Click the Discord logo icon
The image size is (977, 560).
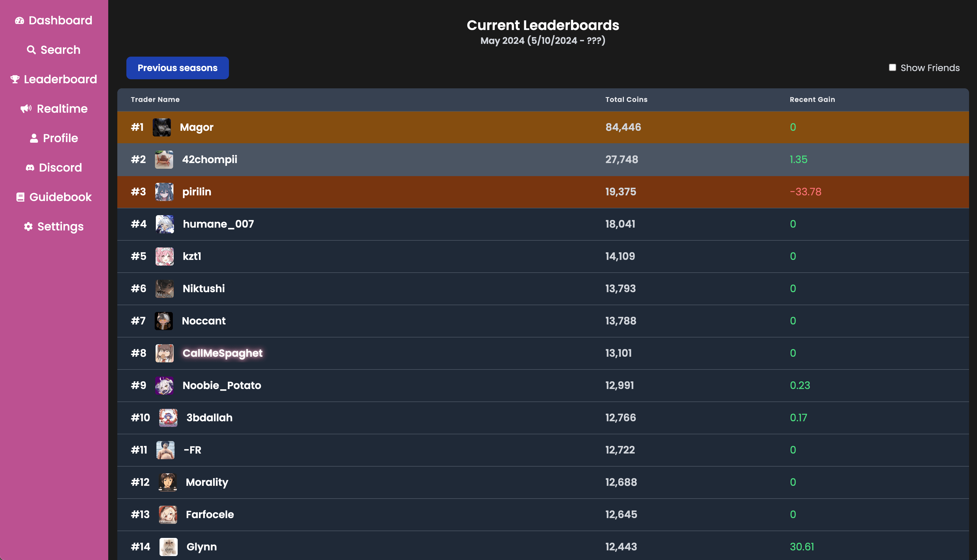30,168
